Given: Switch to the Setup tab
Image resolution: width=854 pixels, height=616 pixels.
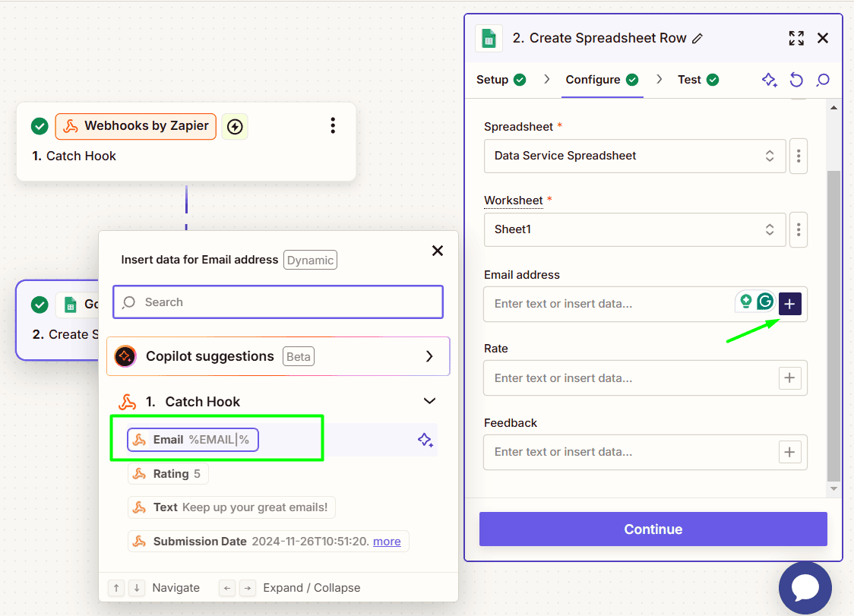Looking at the screenshot, I should click(501, 80).
